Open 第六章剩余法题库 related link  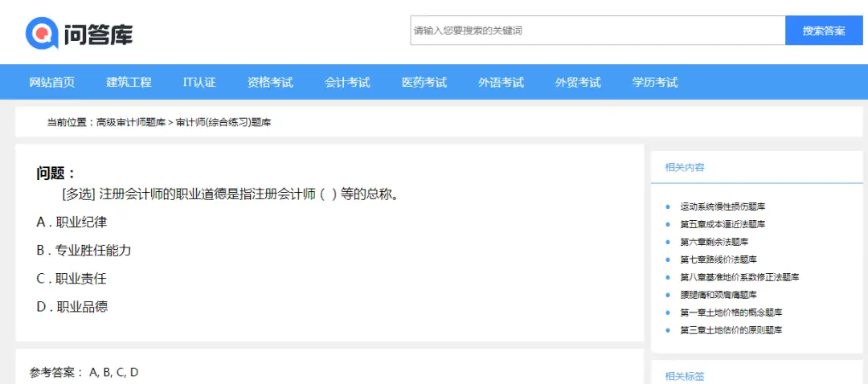[x=714, y=242]
